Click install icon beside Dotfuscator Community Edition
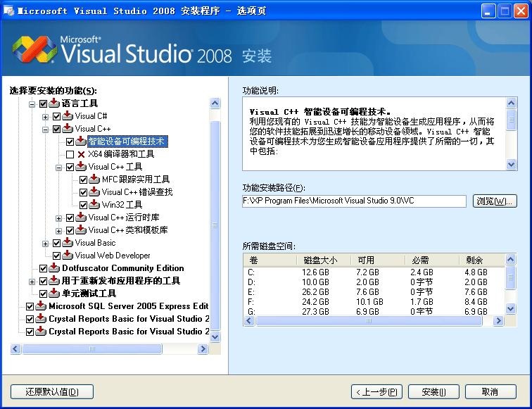 pyautogui.click(x=54, y=268)
